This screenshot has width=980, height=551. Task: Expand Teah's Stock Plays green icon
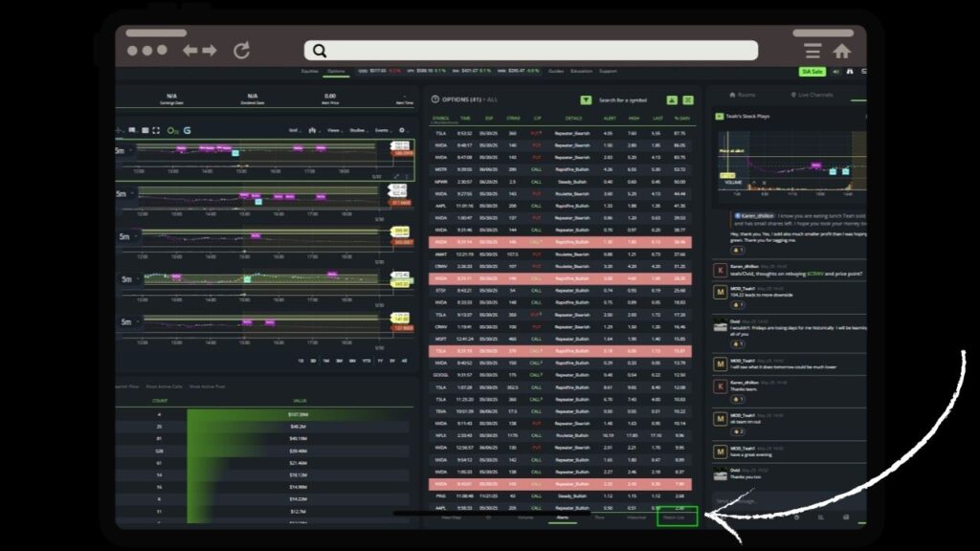[x=720, y=116]
